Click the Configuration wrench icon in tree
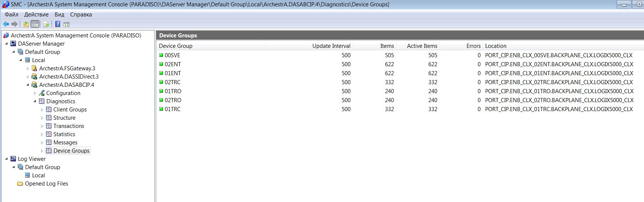 tap(42, 93)
